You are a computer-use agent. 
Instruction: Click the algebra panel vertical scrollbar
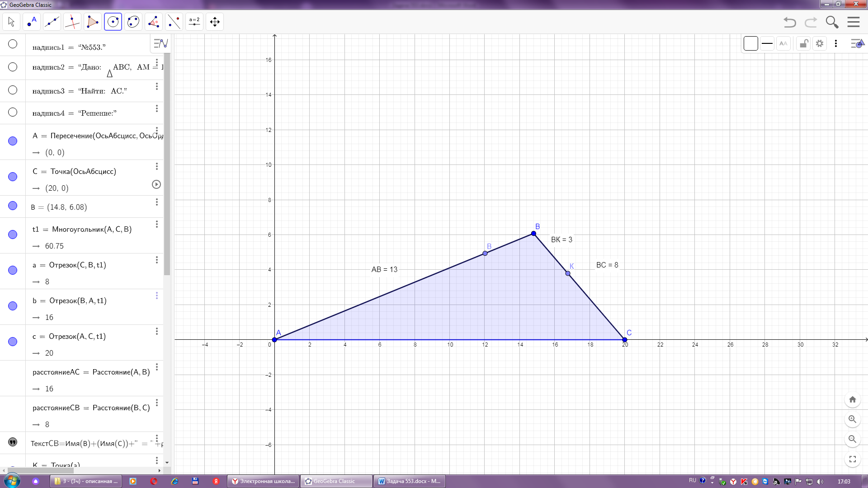tap(167, 164)
